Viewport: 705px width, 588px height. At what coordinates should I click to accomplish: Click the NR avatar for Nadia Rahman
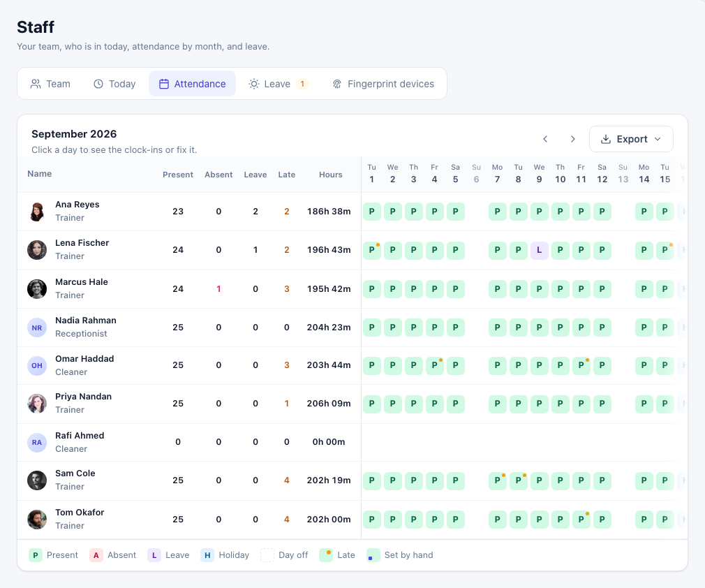37,328
